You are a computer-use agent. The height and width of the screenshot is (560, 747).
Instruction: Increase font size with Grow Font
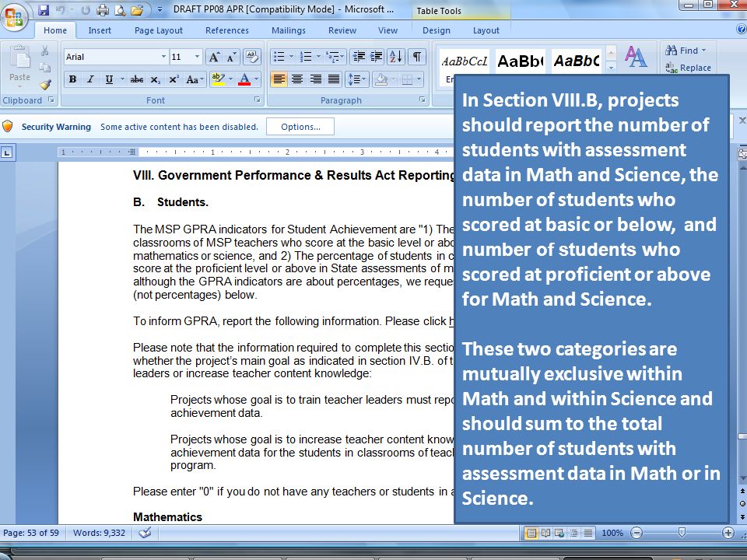215,57
